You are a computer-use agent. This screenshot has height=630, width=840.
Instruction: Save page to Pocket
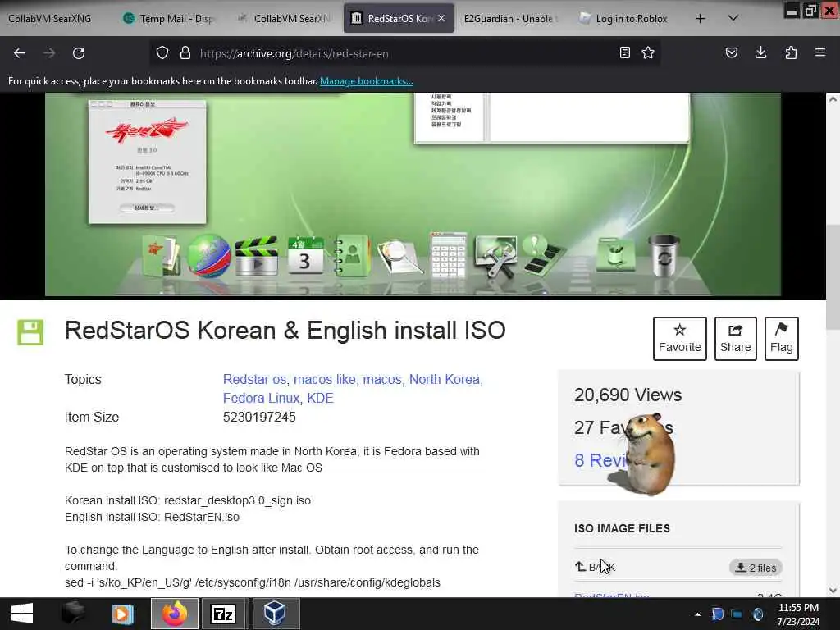pyautogui.click(x=731, y=53)
